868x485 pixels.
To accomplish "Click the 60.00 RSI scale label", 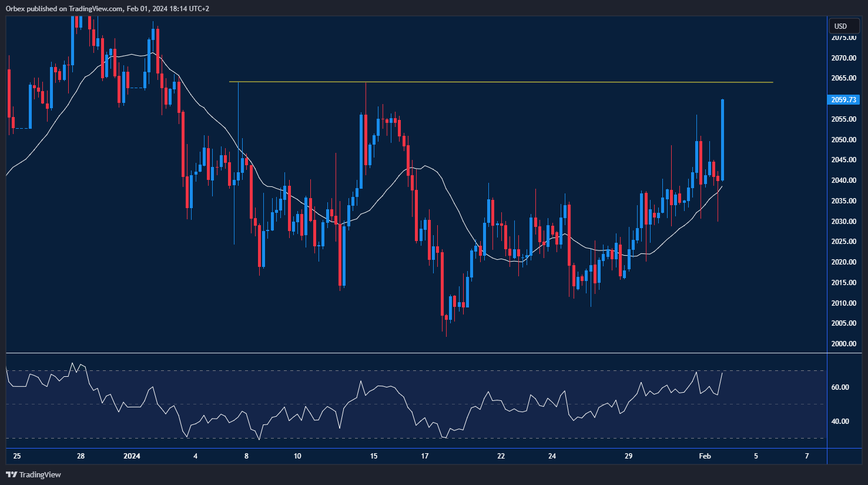I will (x=840, y=387).
